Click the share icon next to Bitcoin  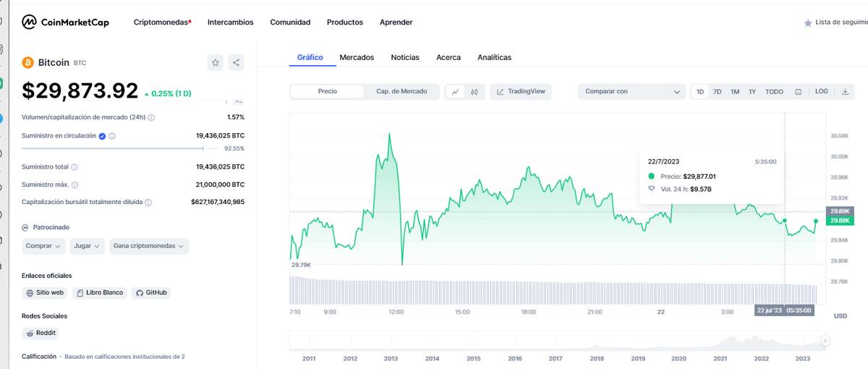[x=237, y=63]
